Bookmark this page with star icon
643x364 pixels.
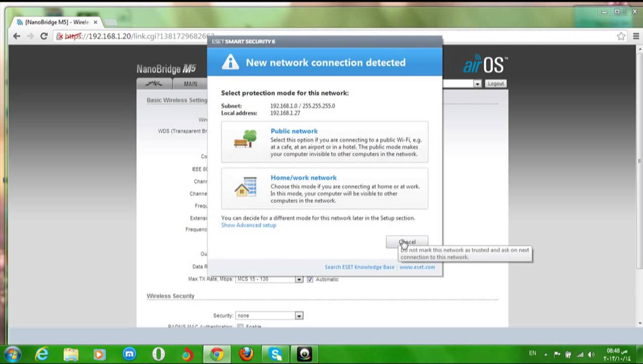click(621, 36)
